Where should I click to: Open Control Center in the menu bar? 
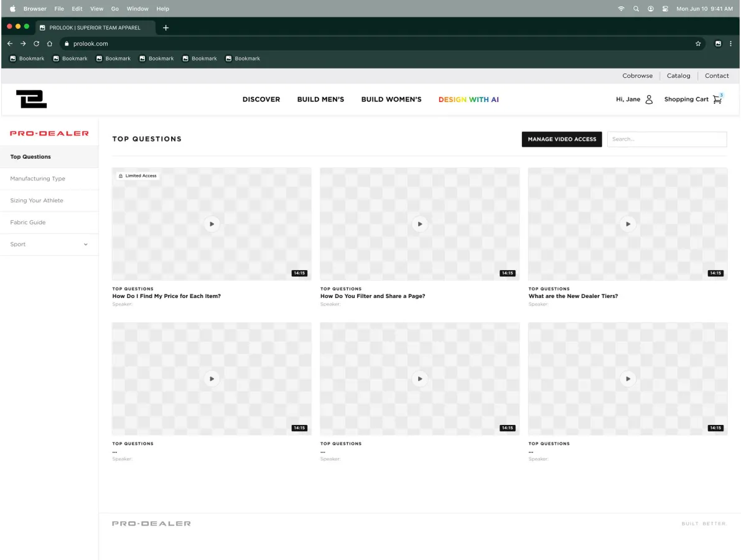click(x=665, y=9)
